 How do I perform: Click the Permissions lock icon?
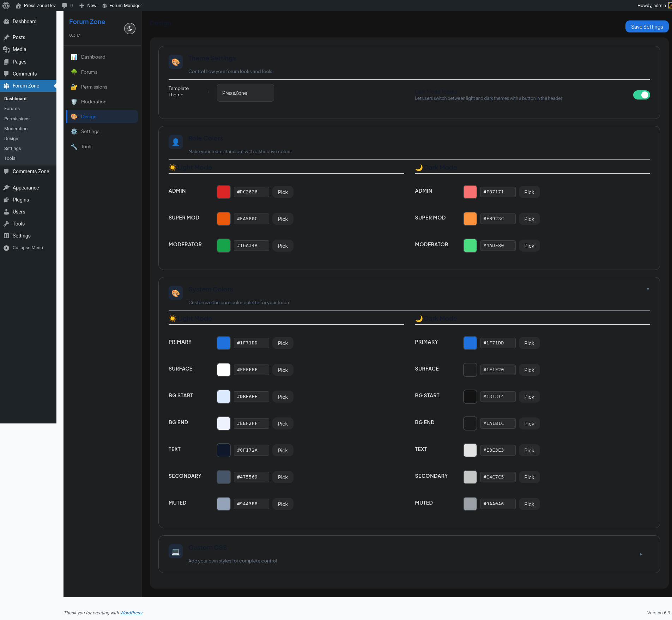click(74, 87)
